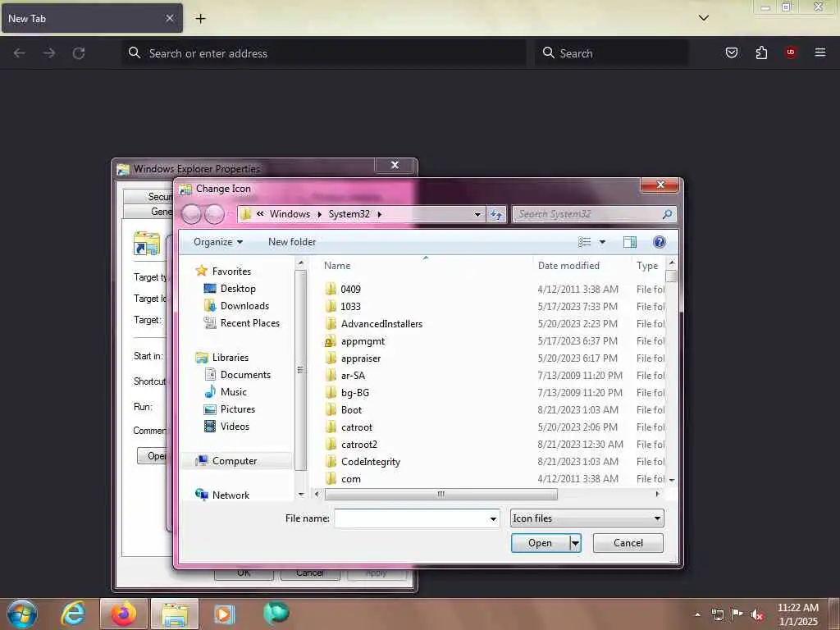Screen dimensions: 840x630
Task: Select Downloads in the navigation pane
Action: click(x=244, y=305)
